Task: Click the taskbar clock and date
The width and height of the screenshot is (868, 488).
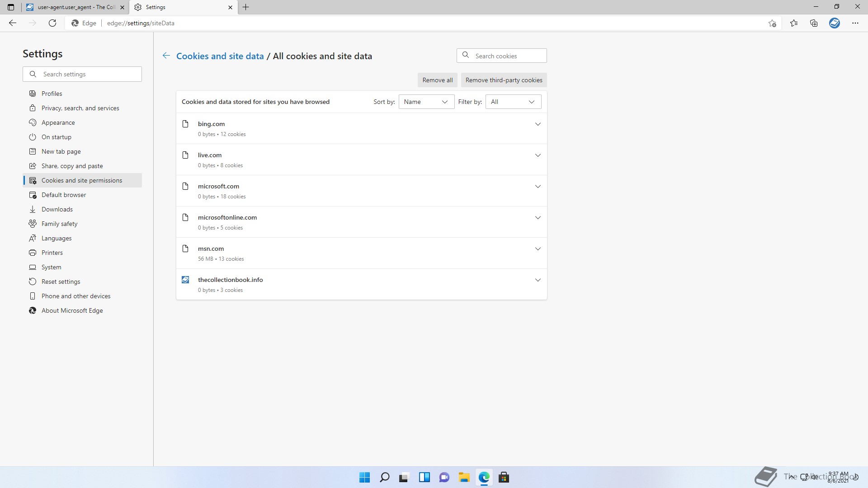Action: point(838,477)
